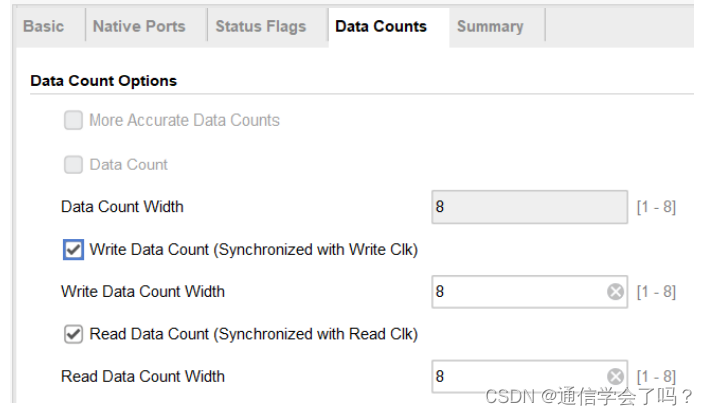Uncheck Write Data Count synchronized with Write Clk
707x415 pixels.
click(73, 249)
